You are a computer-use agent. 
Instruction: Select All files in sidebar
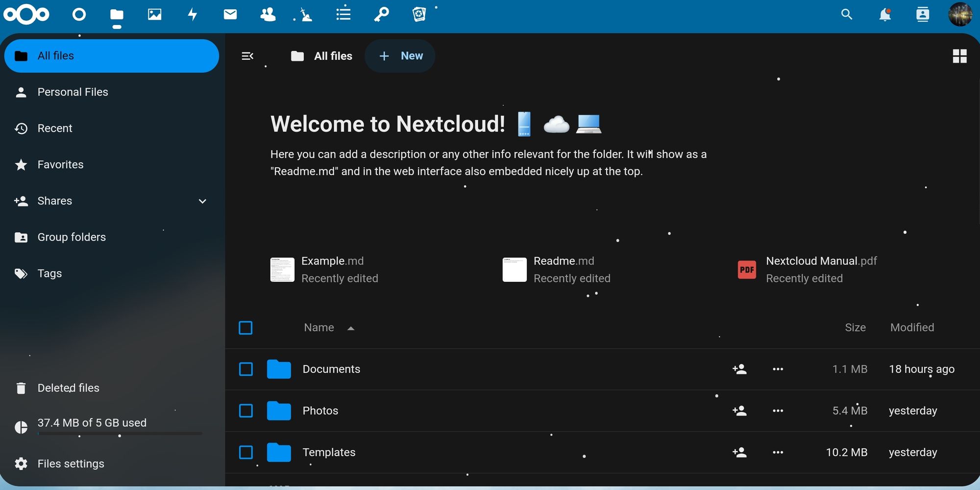pyautogui.click(x=112, y=56)
